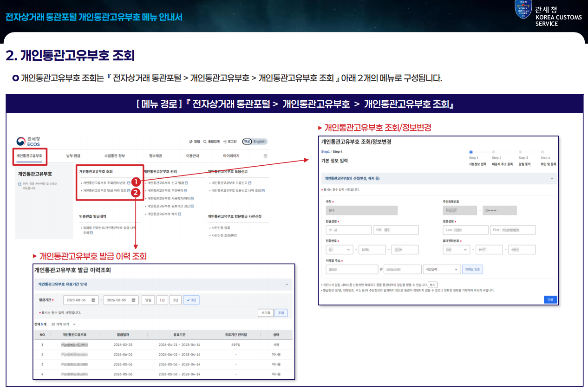Click the Korea Customs Service emblem

point(523,9)
